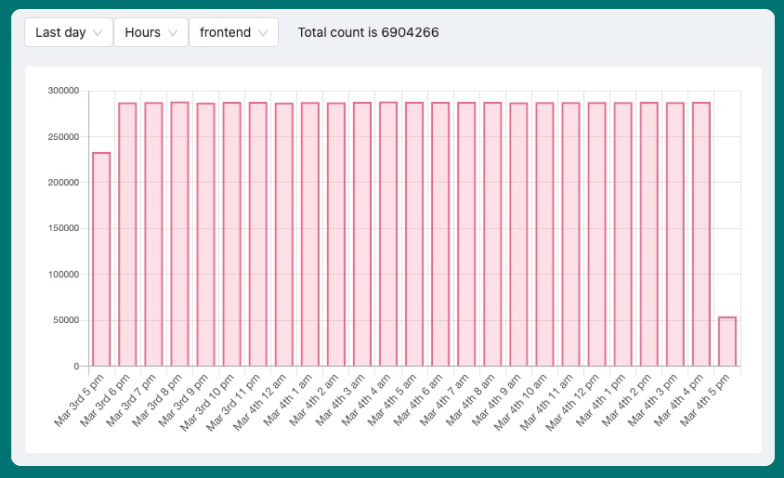Click the Mar 4th 12 am axis label
The height and width of the screenshot is (478, 784).
click(x=260, y=402)
